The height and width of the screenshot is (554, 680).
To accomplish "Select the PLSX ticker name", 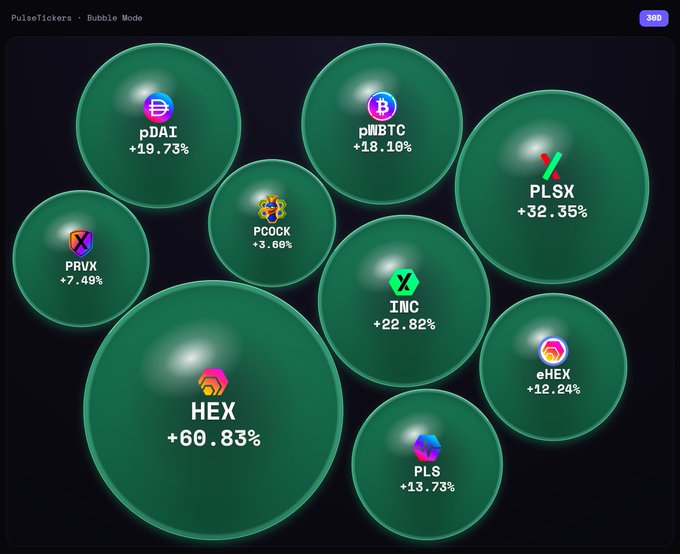I will point(552,192).
